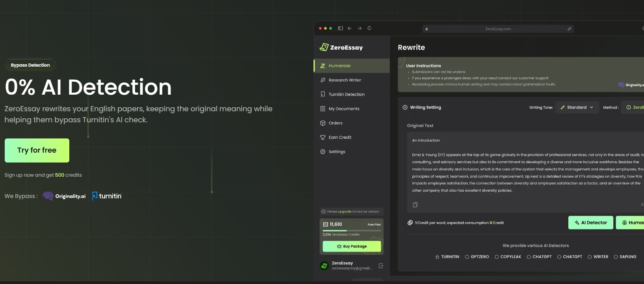
Task: Open My Documents section
Action: (x=352, y=108)
